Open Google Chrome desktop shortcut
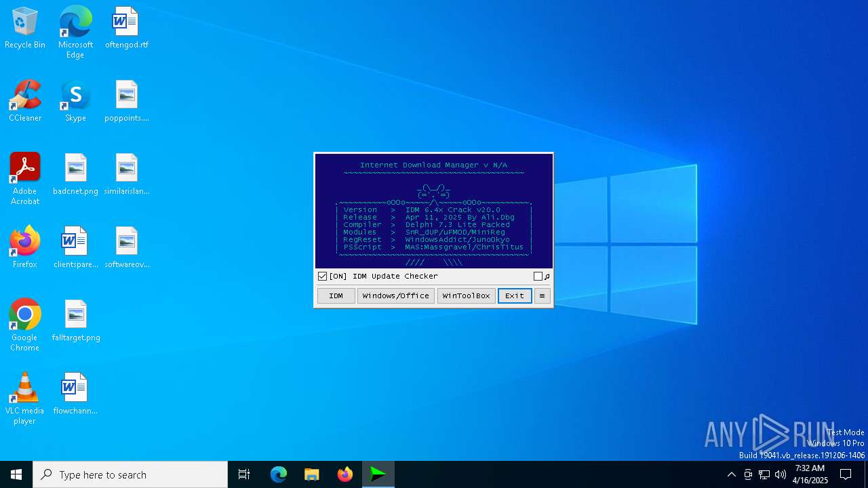868x488 pixels. point(25,325)
